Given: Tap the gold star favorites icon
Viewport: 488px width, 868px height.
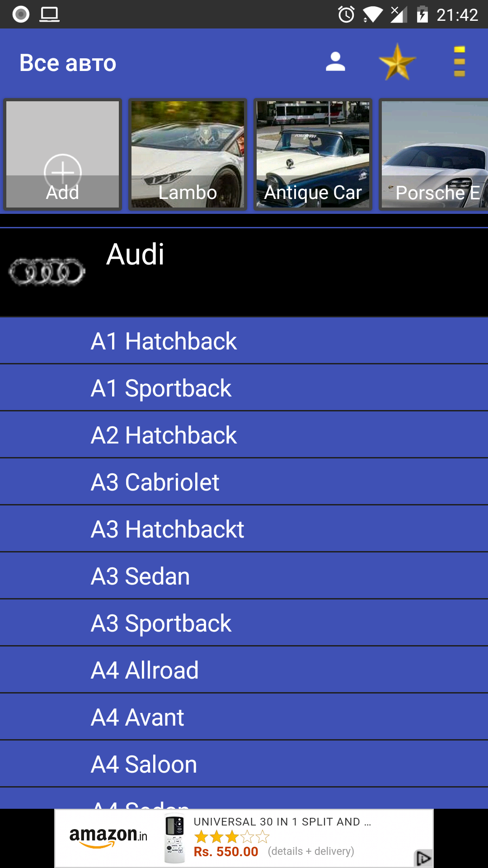Looking at the screenshot, I should 397,62.
